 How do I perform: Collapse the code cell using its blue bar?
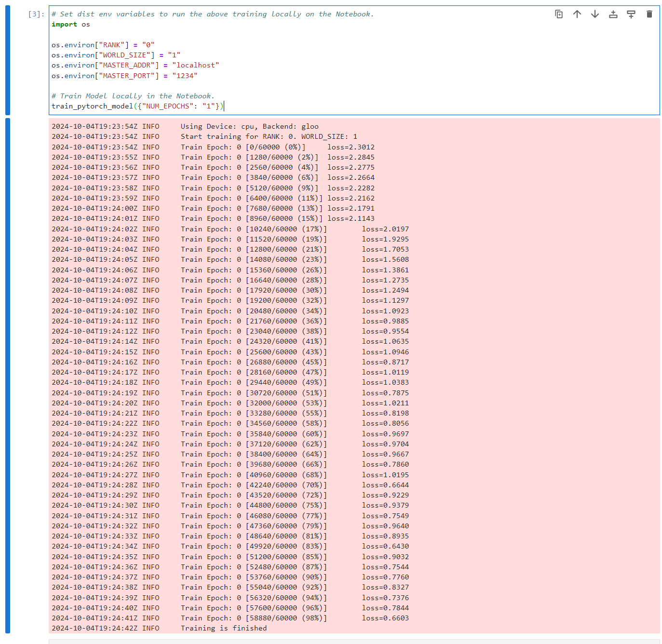click(x=8, y=60)
